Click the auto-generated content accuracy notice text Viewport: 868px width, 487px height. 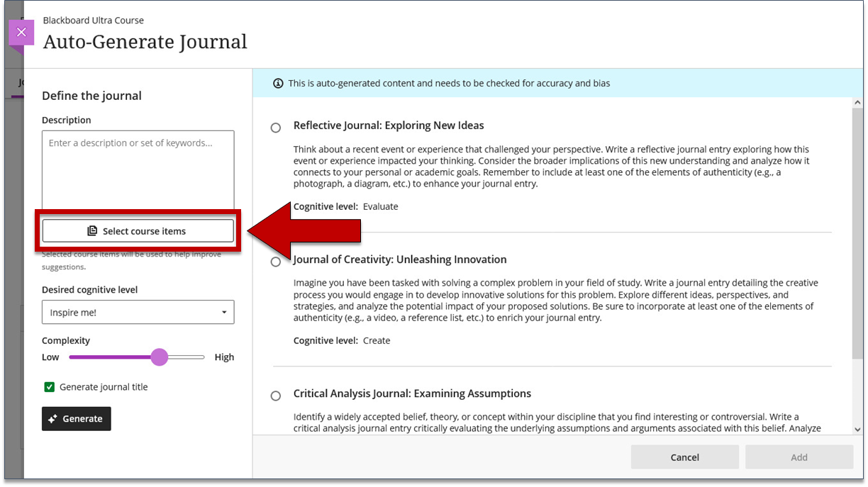pos(449,84)
